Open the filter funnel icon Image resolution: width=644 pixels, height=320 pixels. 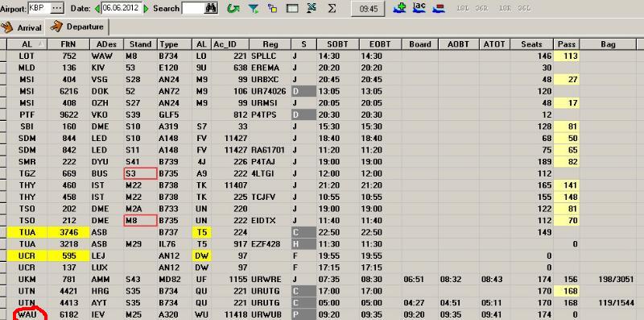(x=254, y=8)
